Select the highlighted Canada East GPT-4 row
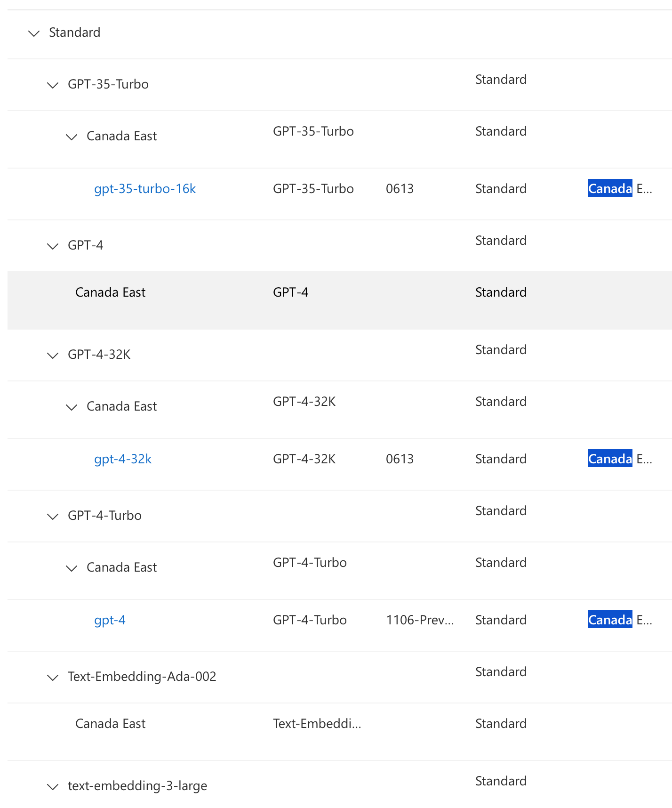This screenshot has height=808, width=672. click(x=340, y=300)
